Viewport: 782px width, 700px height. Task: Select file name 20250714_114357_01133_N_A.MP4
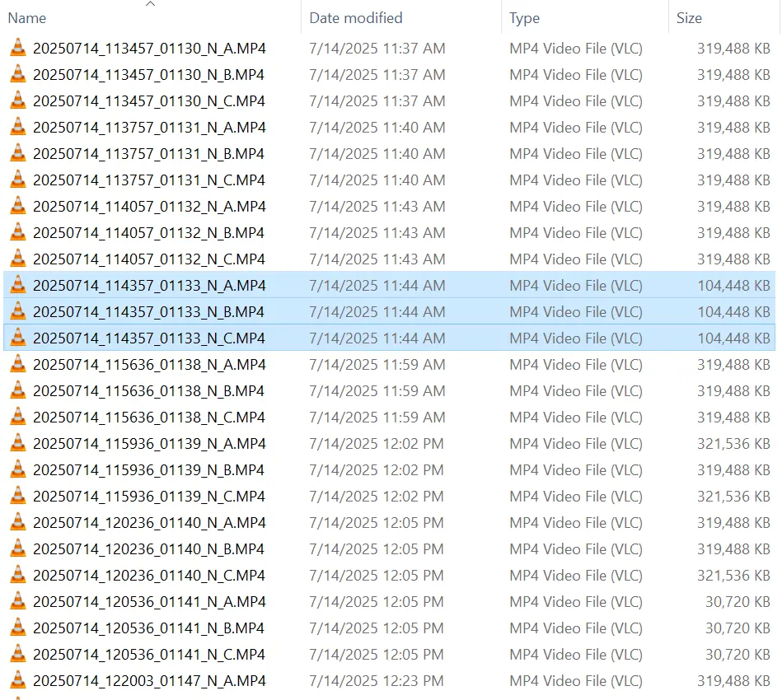coord(149,286)
